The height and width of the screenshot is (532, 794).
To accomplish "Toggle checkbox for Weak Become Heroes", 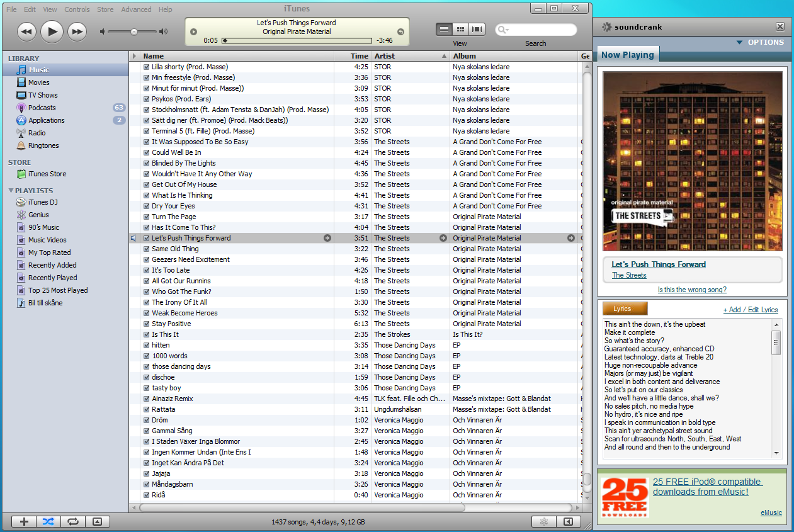I will click(147, 313).
